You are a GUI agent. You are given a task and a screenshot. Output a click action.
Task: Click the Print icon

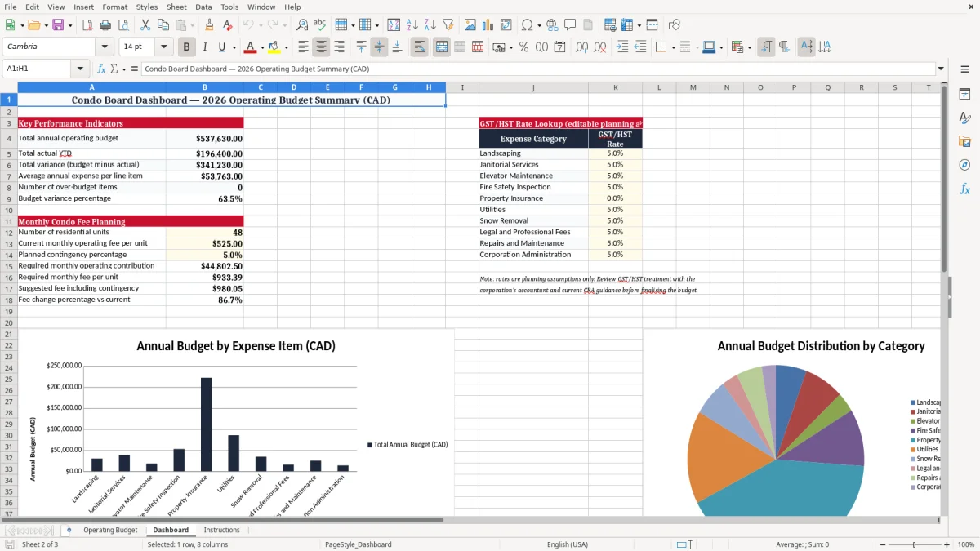[x=105, y=25]
